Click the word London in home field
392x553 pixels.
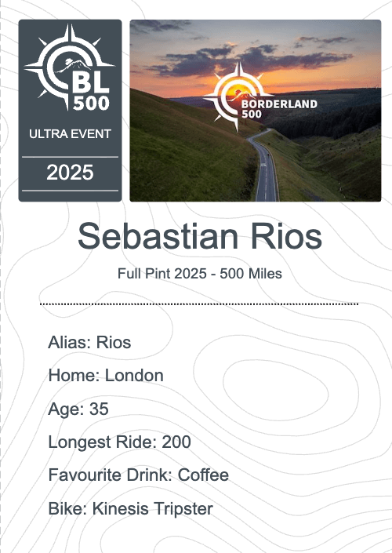click(134, 376)
